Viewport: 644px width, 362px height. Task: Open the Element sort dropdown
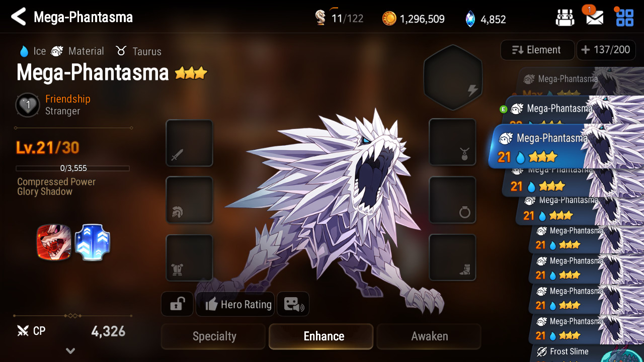(537, 50)
